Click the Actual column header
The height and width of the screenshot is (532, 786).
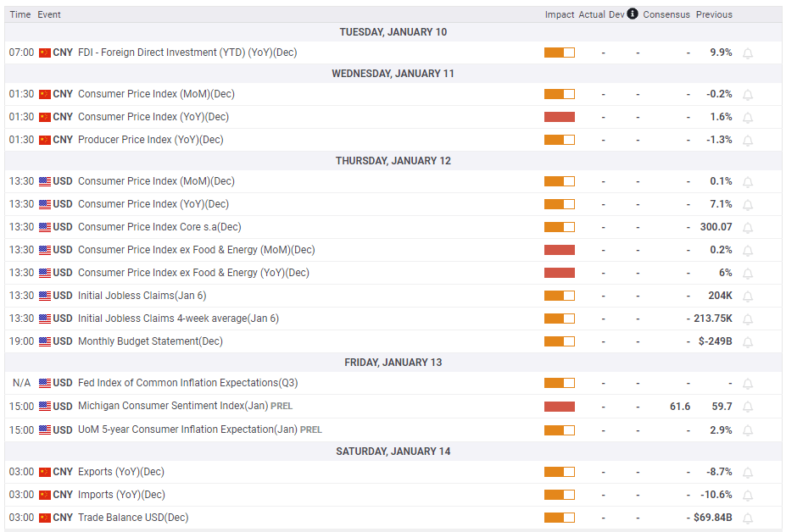pos(592,14)
